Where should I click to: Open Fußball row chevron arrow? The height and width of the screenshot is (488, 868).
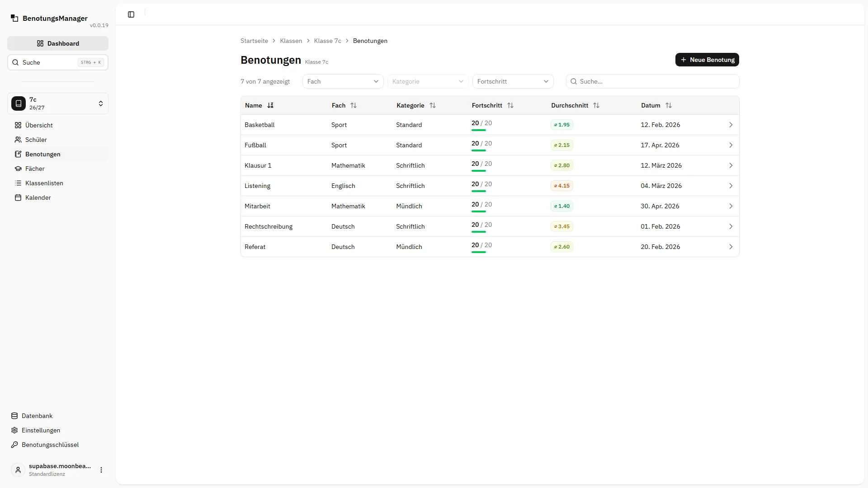pyautogui.click(x=731, y=145)
